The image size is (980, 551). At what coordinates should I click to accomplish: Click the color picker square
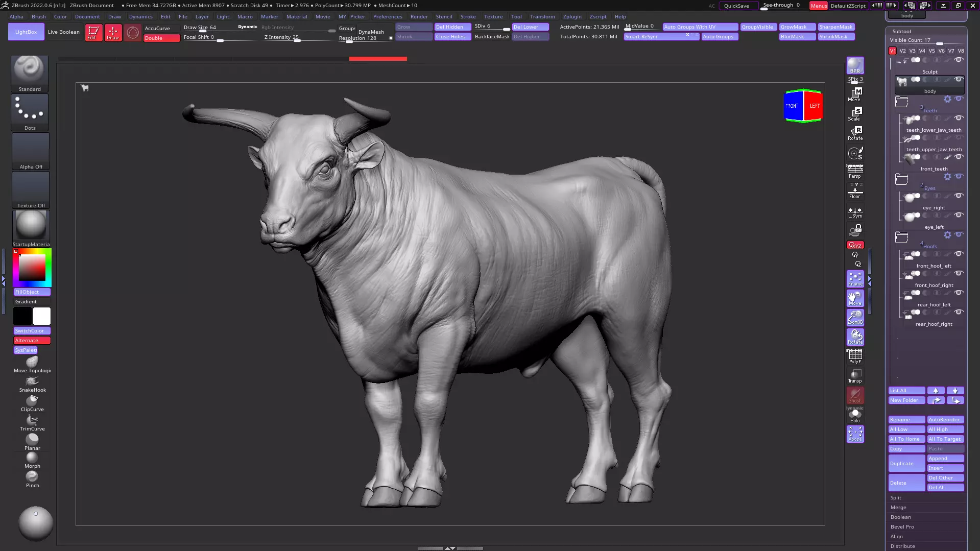click(x=32, y=268)
